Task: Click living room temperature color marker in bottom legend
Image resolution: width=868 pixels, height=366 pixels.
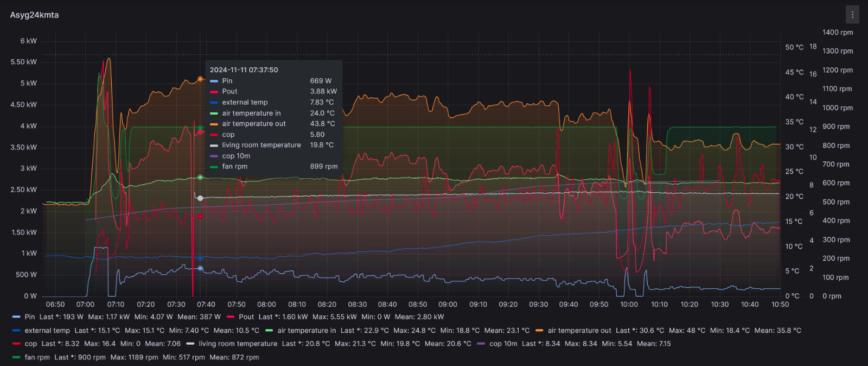Action: point(190,344)
